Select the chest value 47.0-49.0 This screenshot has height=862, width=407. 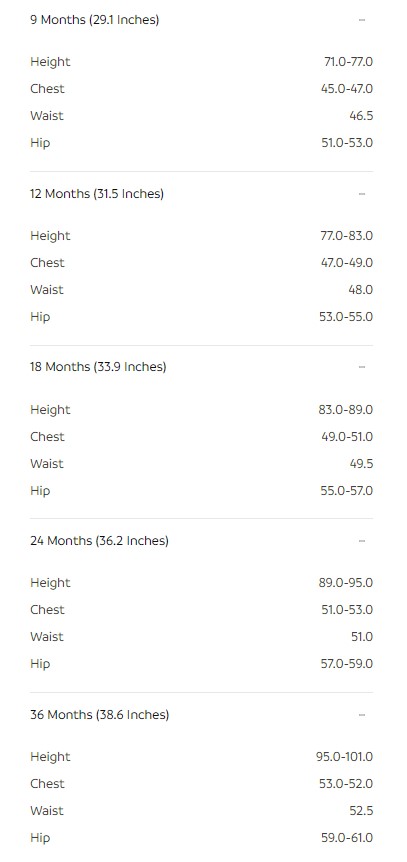346,263
